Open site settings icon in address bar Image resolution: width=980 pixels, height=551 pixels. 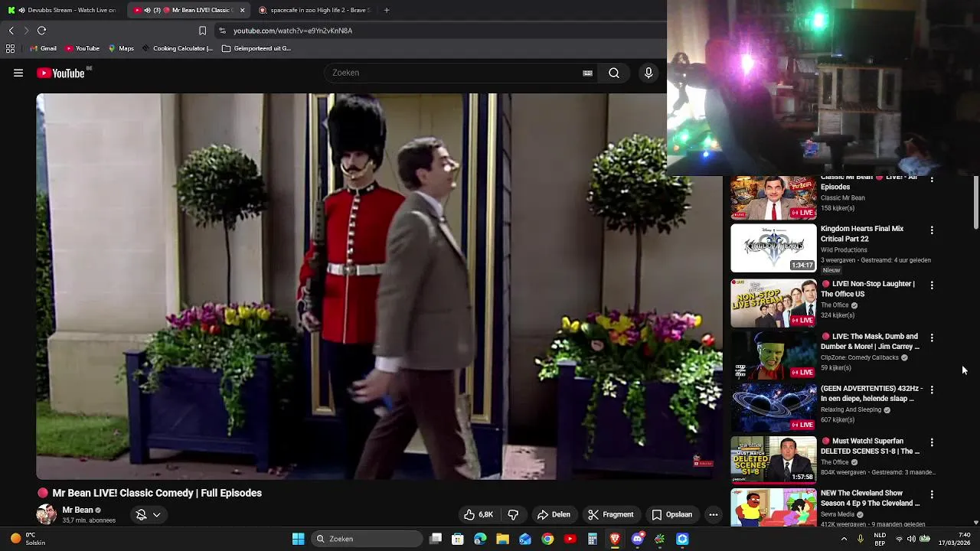pyautogui.click(x=222, y=31)
